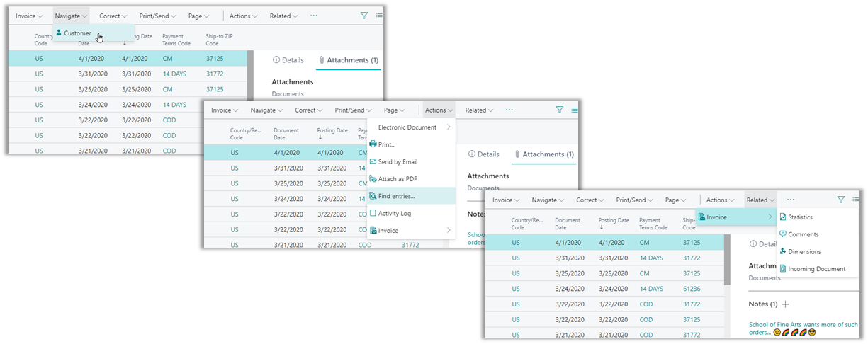Click the Comments speech bubble icon
This screenshot has height=344, width=868.
(x=783, y=234)
